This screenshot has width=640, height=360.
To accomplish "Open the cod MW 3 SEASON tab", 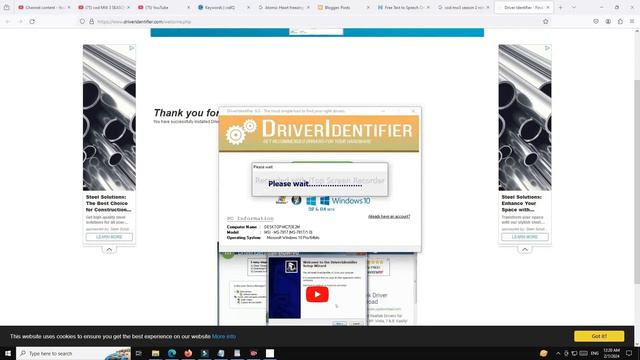I will click(x=104, y=7).
